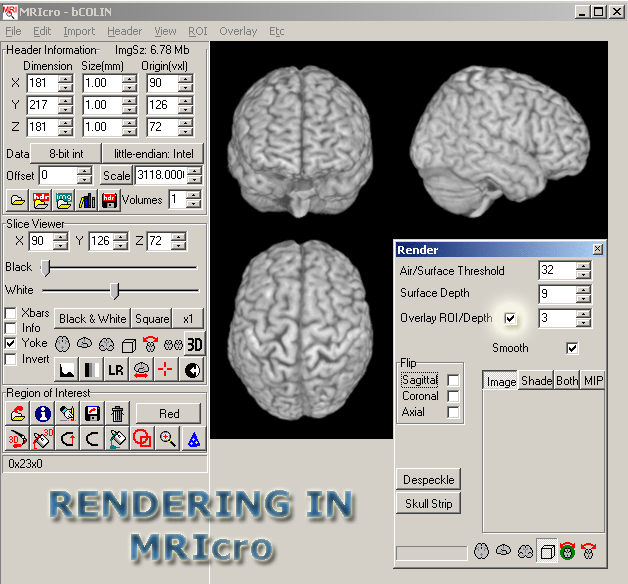Screen dimensions: 628x584
Task: Open the Overlay menu
Action: click(238, 31)
